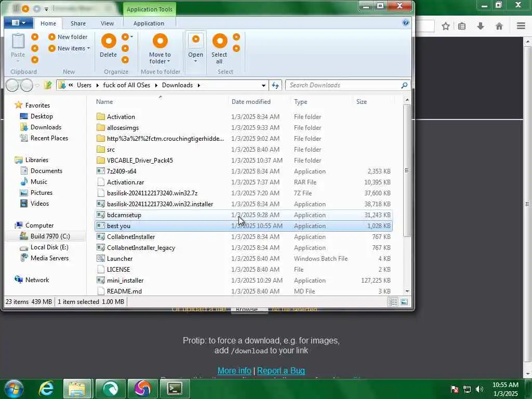Select the Music library

[38, 182]
